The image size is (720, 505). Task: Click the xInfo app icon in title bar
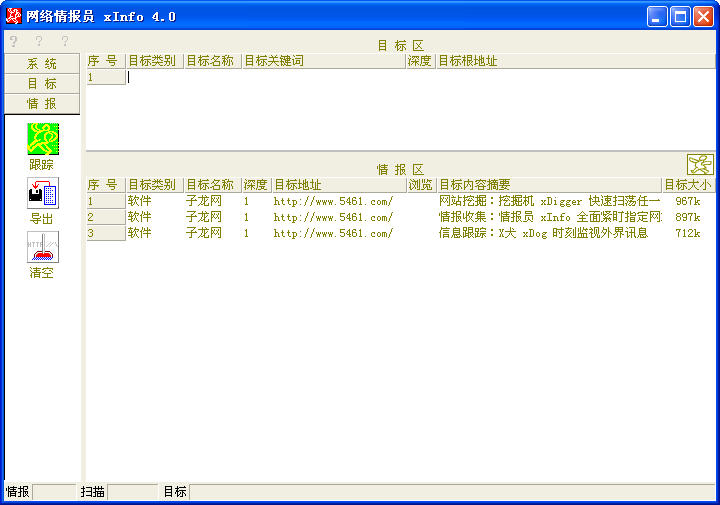(x=13, y=16)
